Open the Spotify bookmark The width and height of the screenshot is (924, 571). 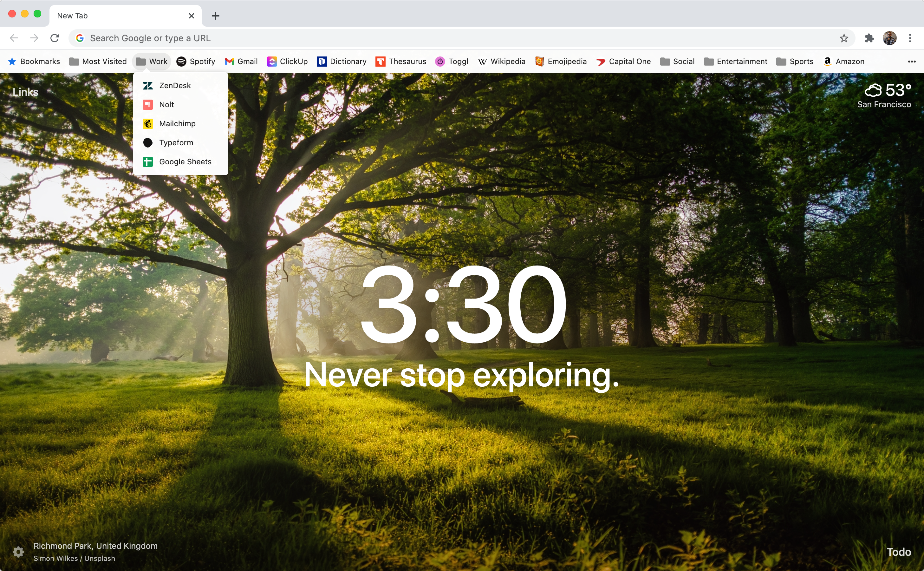click(x=196, y=62)
